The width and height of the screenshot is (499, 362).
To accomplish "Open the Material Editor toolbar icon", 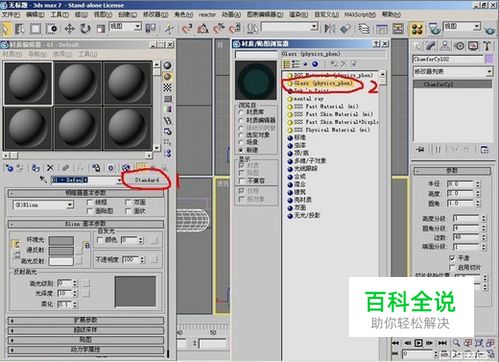I will point(417,29).
